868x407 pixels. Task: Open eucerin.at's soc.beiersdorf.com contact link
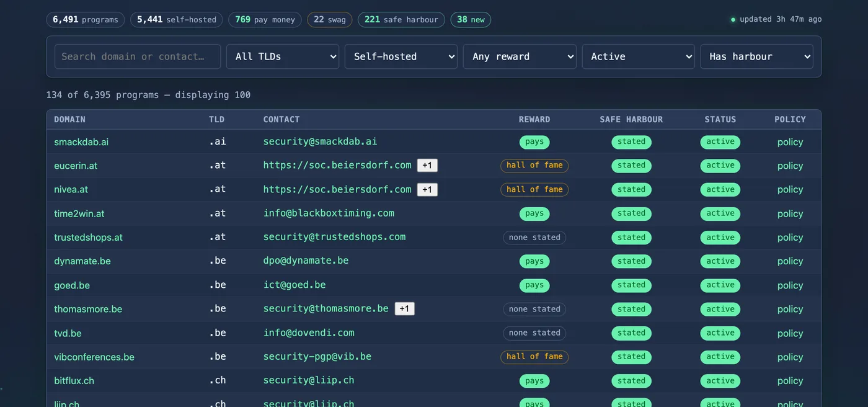[337, 165]
